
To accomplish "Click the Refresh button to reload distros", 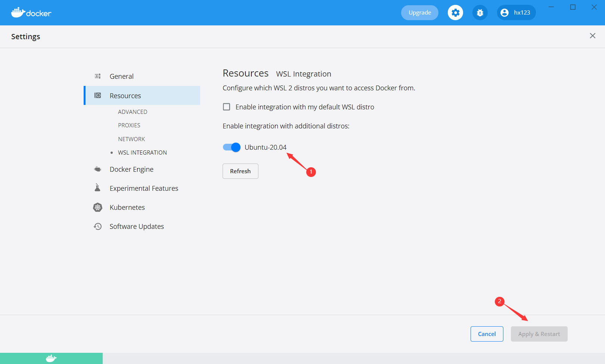I will [240, 171].
